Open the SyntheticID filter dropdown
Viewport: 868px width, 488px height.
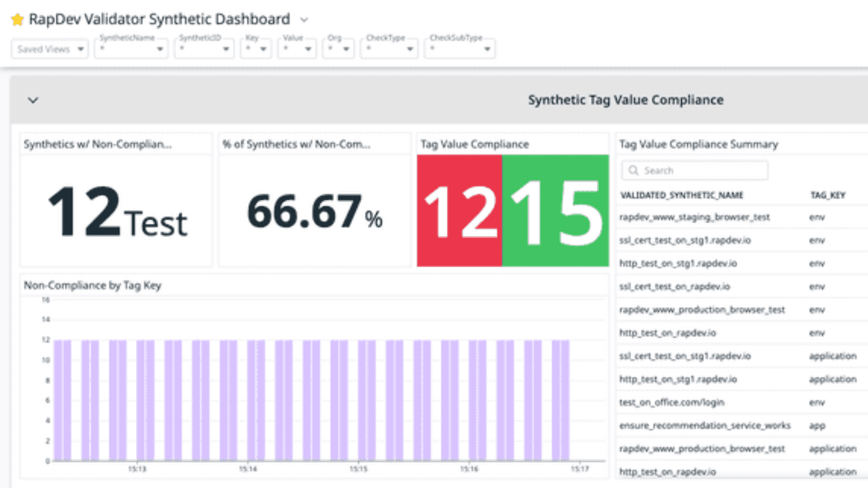pyautogui.click(x=204, y=49)
